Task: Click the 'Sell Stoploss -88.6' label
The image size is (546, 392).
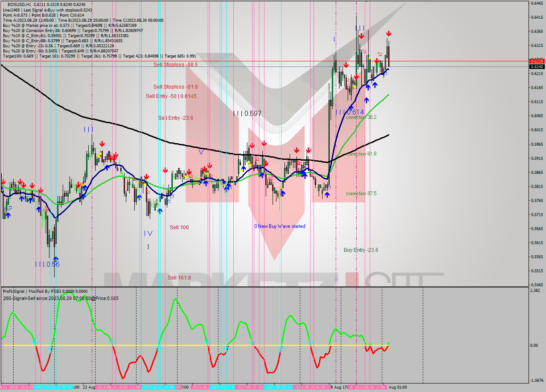Action: (175, 64)
